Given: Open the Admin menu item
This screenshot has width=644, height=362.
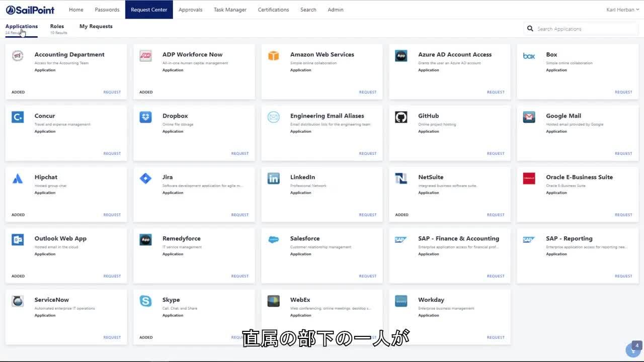Looking at the screenshot, I should tap(336, 10).
